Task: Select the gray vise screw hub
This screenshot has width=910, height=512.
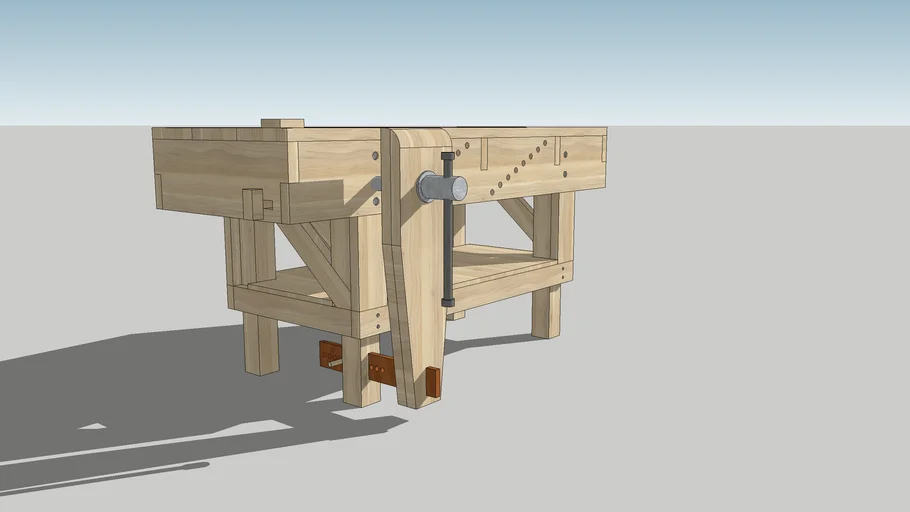Action: pos(442,187)
